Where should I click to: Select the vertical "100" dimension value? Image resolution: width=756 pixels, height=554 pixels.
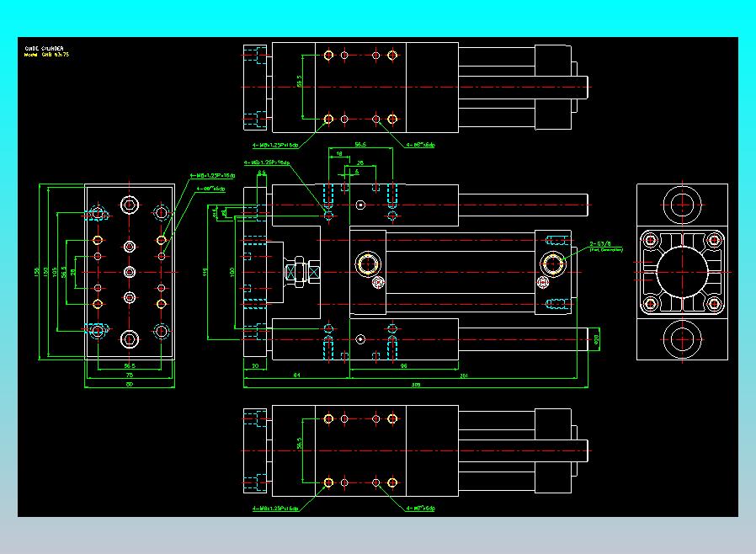[232, 273]
